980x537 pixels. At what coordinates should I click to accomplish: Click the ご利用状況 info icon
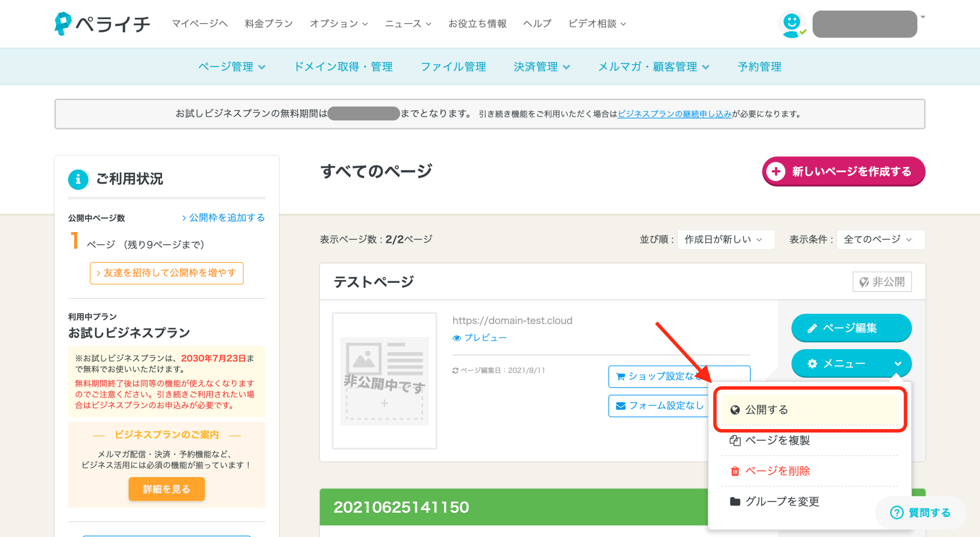[78, 179]
